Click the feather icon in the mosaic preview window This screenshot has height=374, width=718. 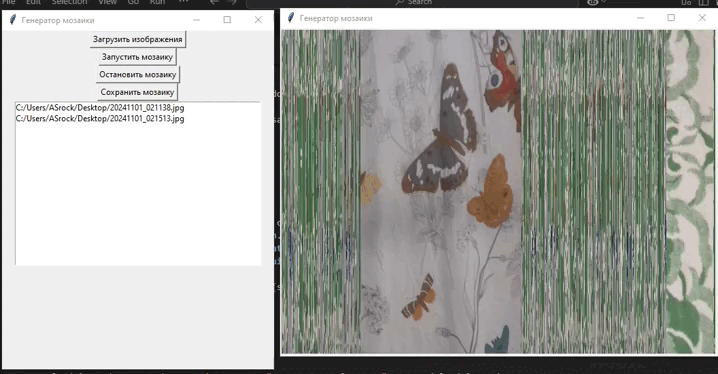coord(290,18)
